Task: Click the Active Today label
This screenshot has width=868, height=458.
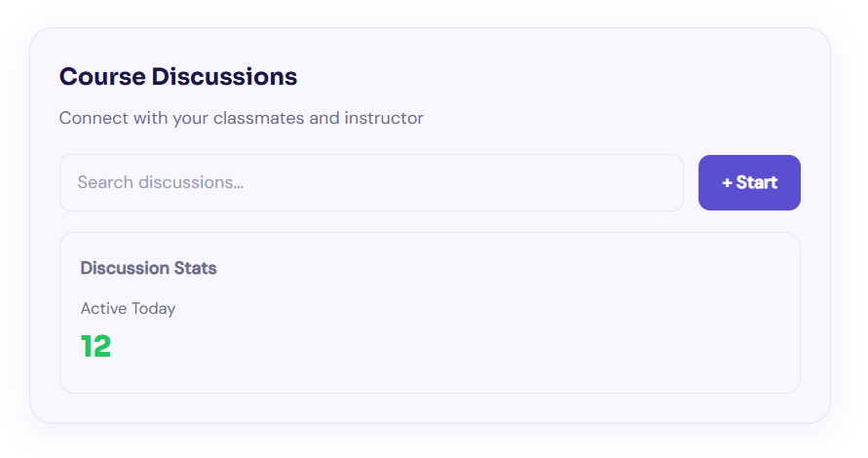Action: point(128,309)
